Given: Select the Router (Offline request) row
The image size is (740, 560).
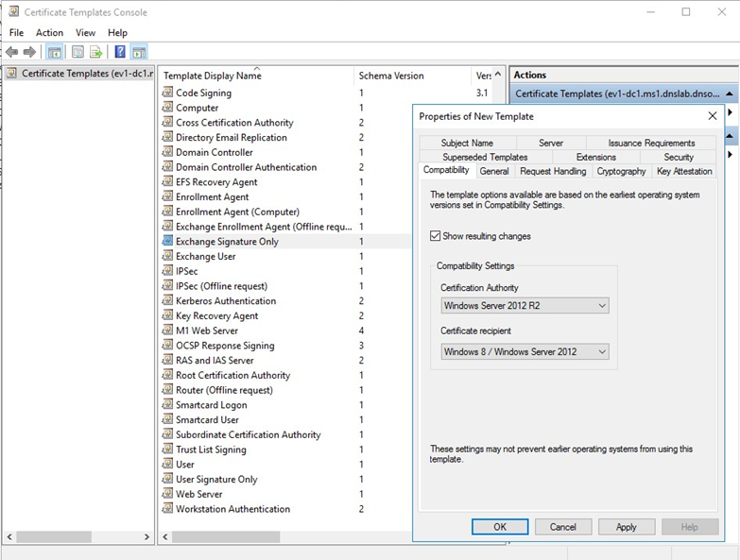Looking at the screenshot, I should coord(285,390).
